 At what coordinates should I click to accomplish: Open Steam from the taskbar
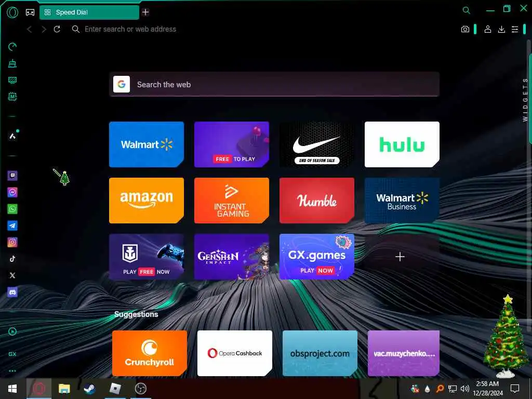click(89, 389)
